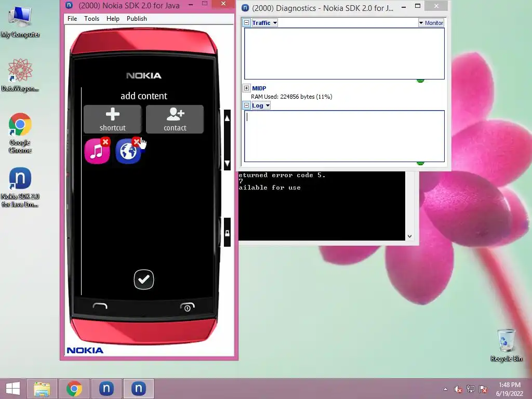The width and height of the screenshot is (532, 399).
Task: Open the Log dropdown arrow
Action: (x=268, y=105)
